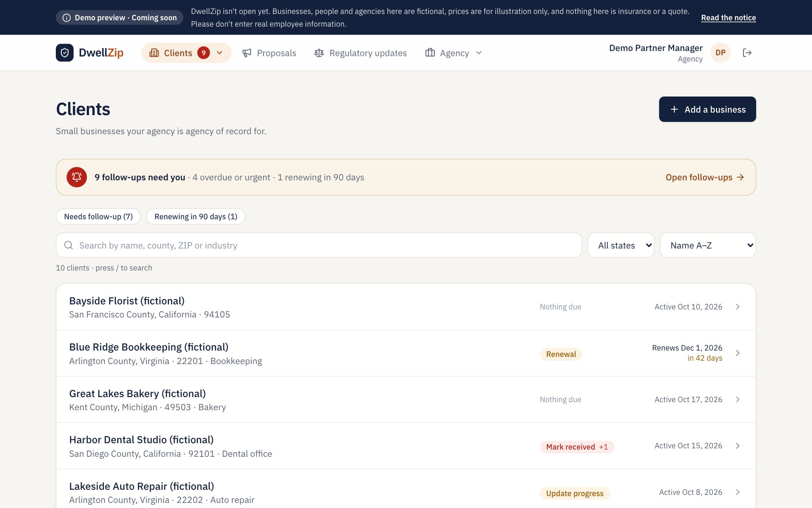Viewport: 812px width, 508px height.
Task: Click the Add a business button
Action: pos(708,109)
